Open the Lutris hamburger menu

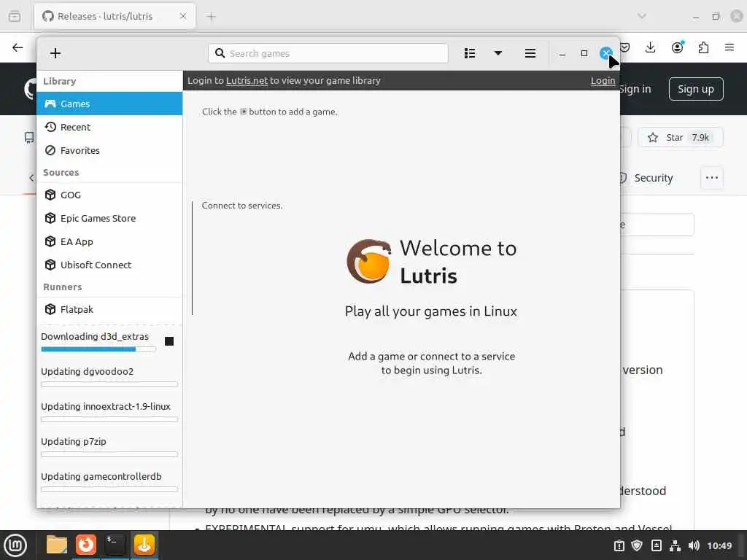point(530,53)
